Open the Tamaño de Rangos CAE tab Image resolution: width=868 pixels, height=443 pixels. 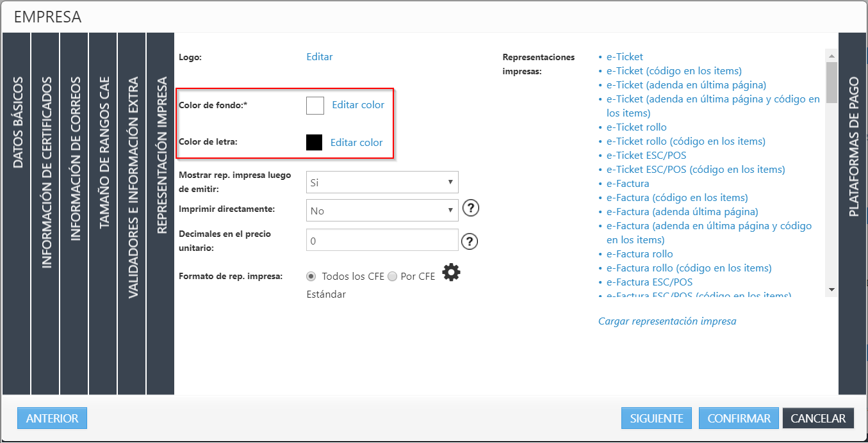point(104,152)
